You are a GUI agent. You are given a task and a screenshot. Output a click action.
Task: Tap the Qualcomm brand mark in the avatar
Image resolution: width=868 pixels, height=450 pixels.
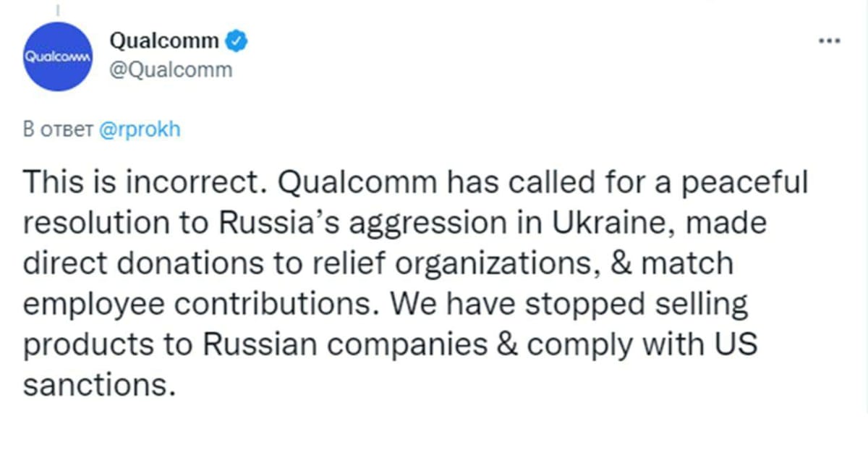tap(56, 55)
